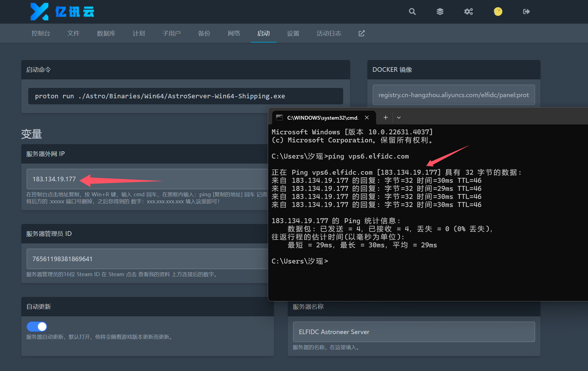This screenshot has height=371, width=588.
Task: Open the server list layers icon
Action: pyautogui.click(x=440, y=12)
